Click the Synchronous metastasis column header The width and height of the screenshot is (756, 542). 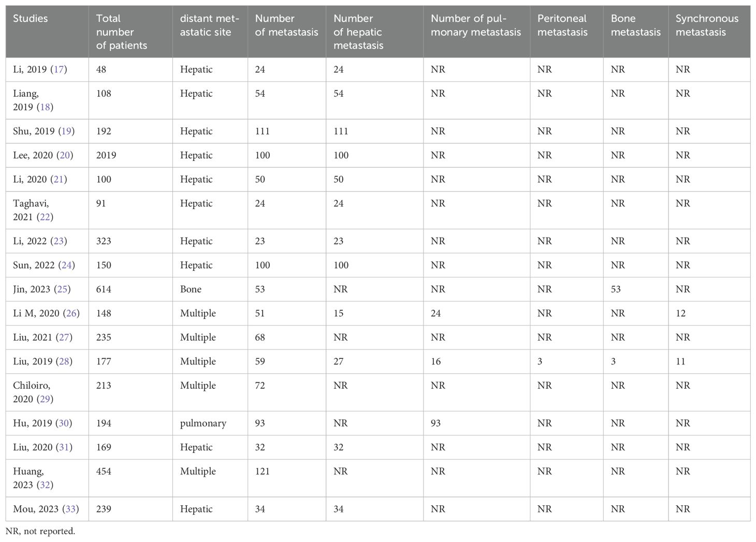click(x=707, y=25)
